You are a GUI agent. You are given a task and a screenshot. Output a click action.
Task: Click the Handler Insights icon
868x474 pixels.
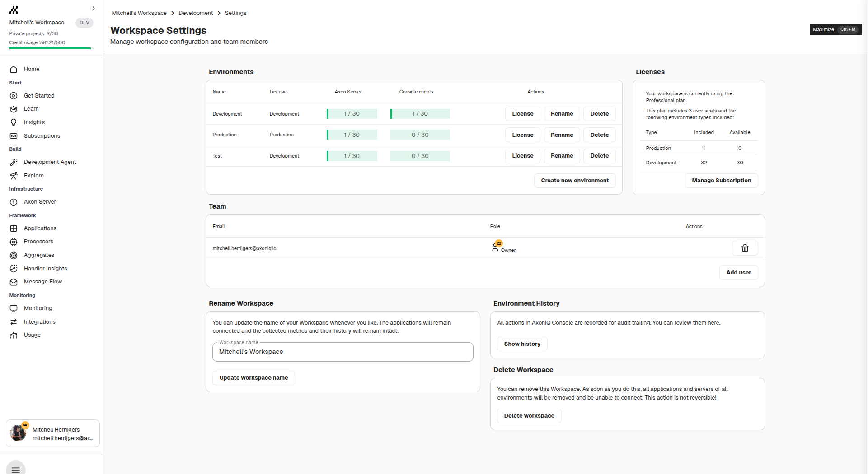14,269
